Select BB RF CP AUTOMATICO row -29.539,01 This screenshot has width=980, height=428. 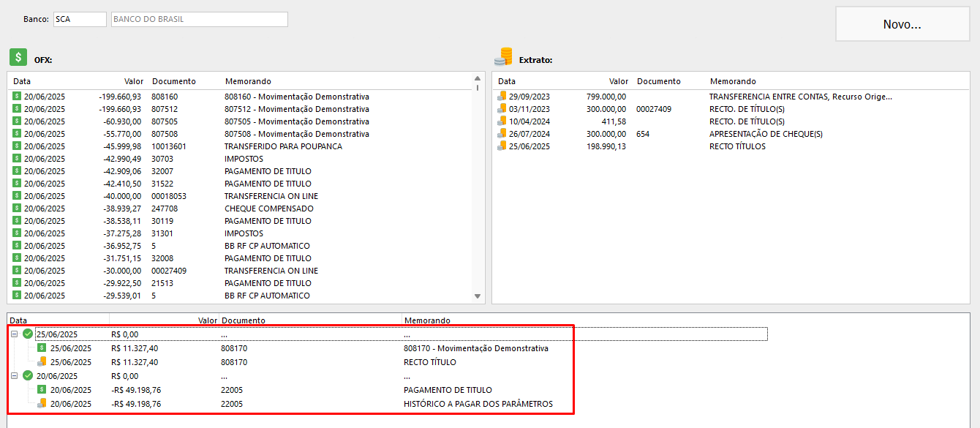[241, 296]
